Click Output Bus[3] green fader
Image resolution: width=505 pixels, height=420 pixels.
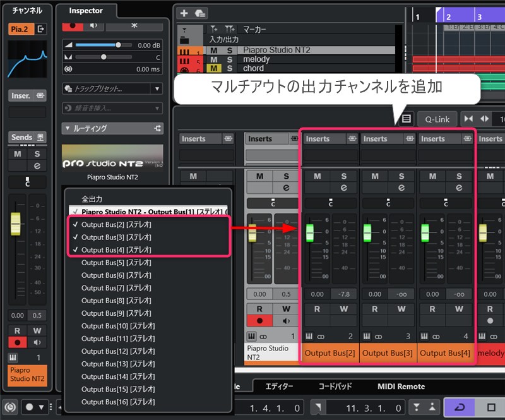pos(367,232)
